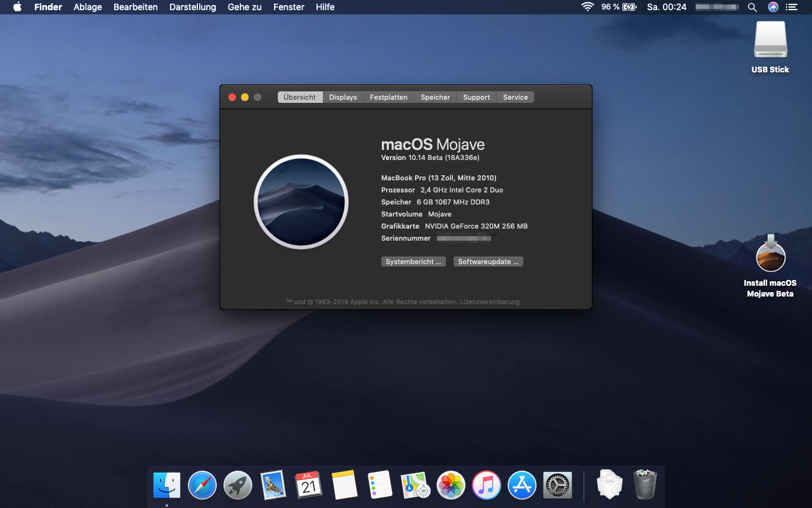Launch Safari from the Dock

(202, 486)
